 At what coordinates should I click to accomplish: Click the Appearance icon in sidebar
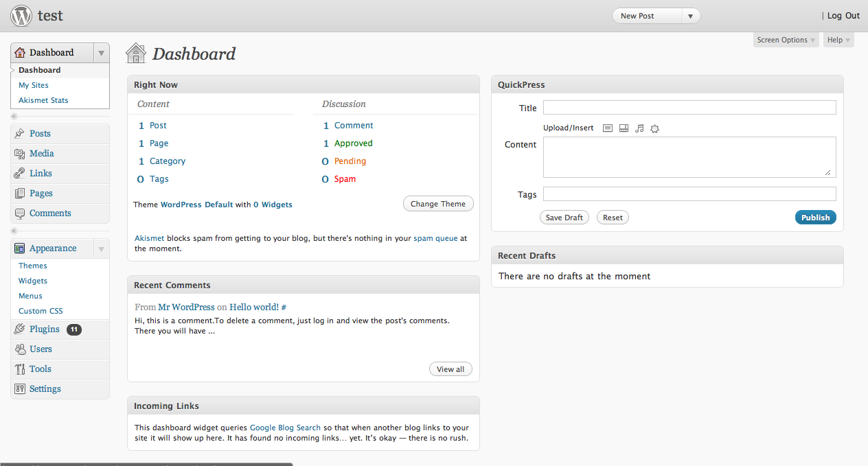point(20,248)
